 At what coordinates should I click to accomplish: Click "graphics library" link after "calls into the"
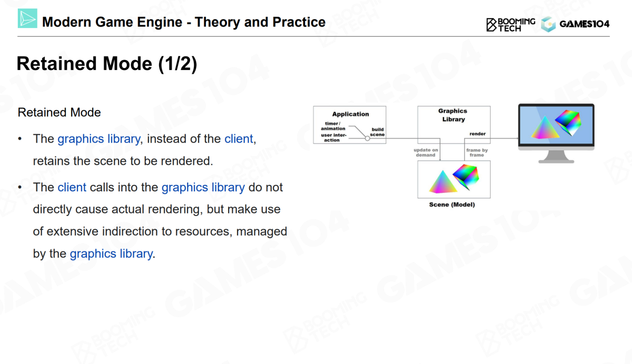203,187
